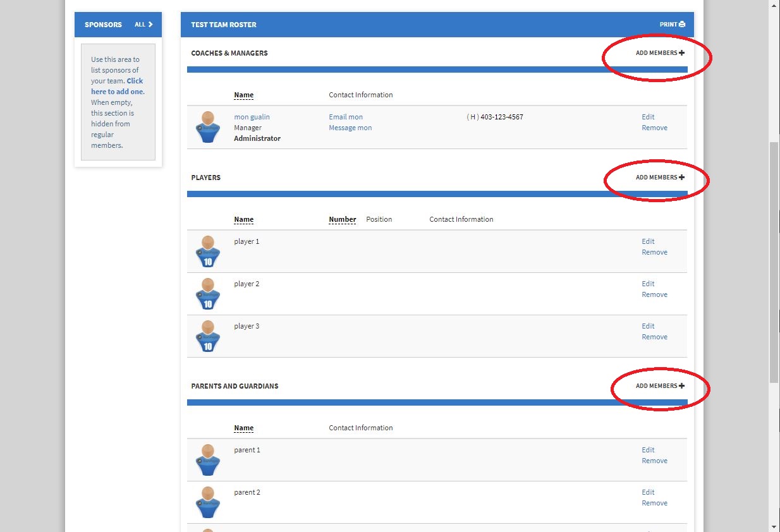
Task: Open mon gualin's avatar picture
Action: (x=208, y=127)
